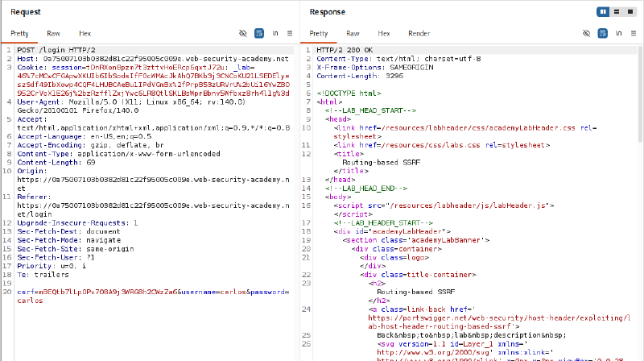Click the labs.css stylesheet link line
Viewport: 644px width, 361px height.
click(441, 145)
